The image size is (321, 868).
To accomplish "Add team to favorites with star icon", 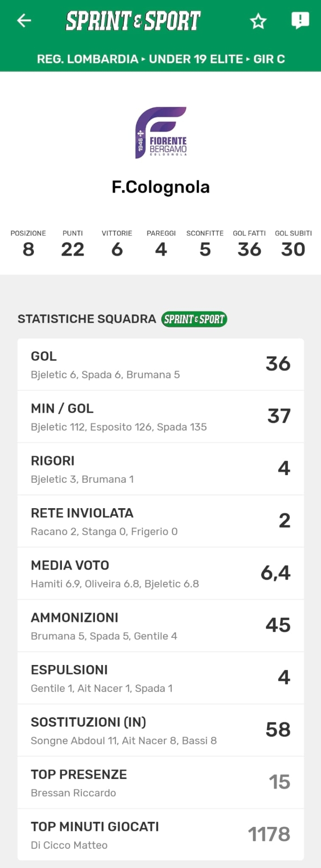I will point(258,21).
